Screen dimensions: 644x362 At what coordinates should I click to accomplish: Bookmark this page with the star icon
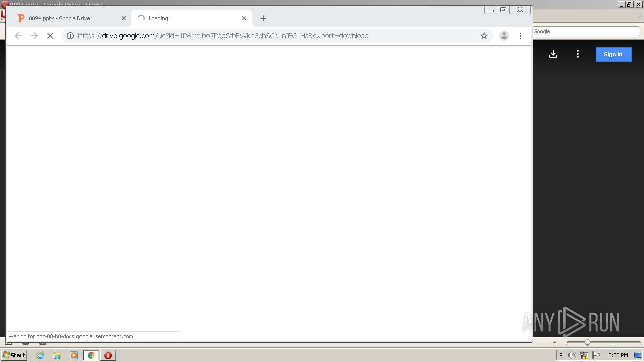(x=484, y=36)
